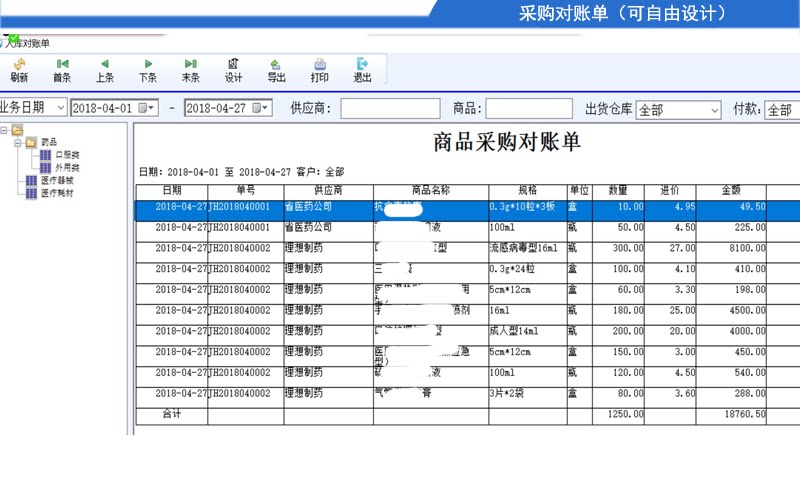Click the open folder icon at tree root
The height and width of the screenshot is (500, 800).
click(x=17, y=131)
